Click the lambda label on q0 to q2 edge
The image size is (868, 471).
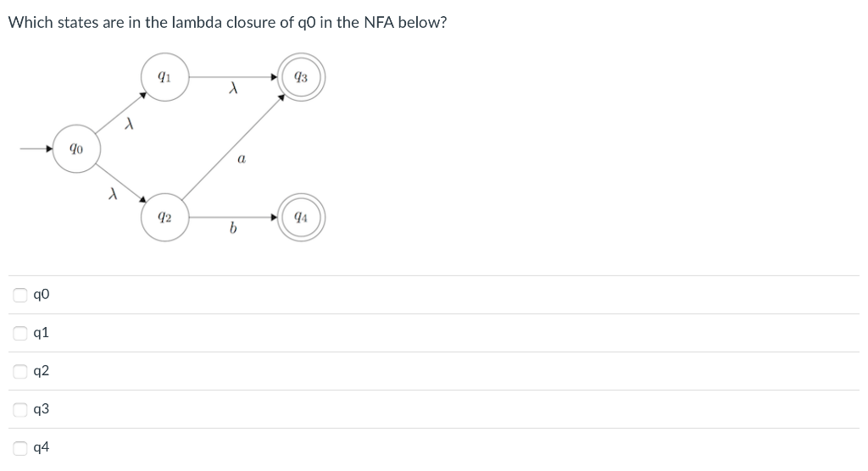[113, 194]
